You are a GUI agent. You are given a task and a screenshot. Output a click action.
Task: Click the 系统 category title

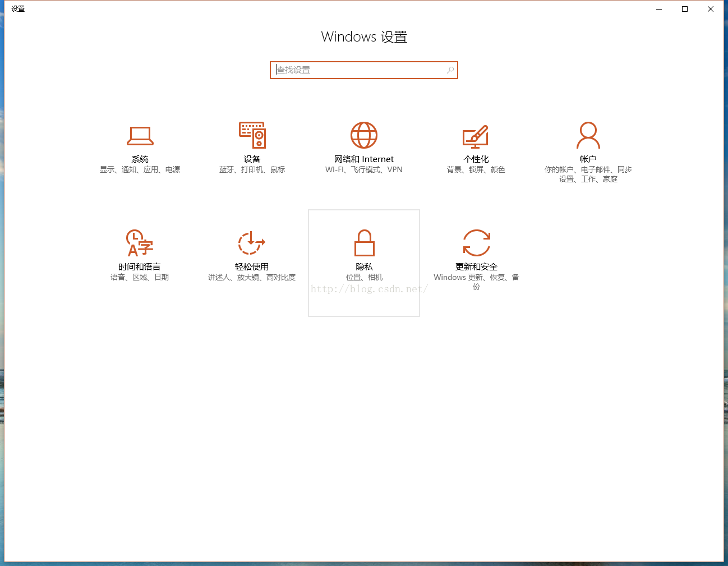[x=140, y=159]
